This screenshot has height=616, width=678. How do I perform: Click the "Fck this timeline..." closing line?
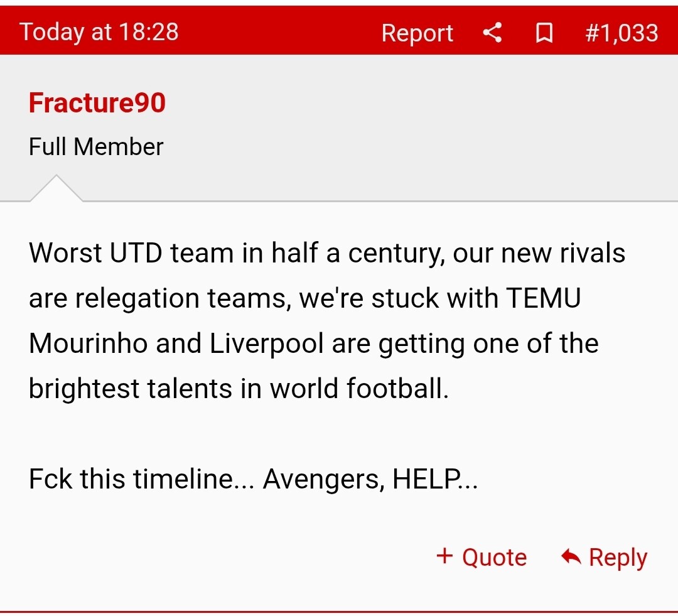pyautogui.click(x=254, y=479)
